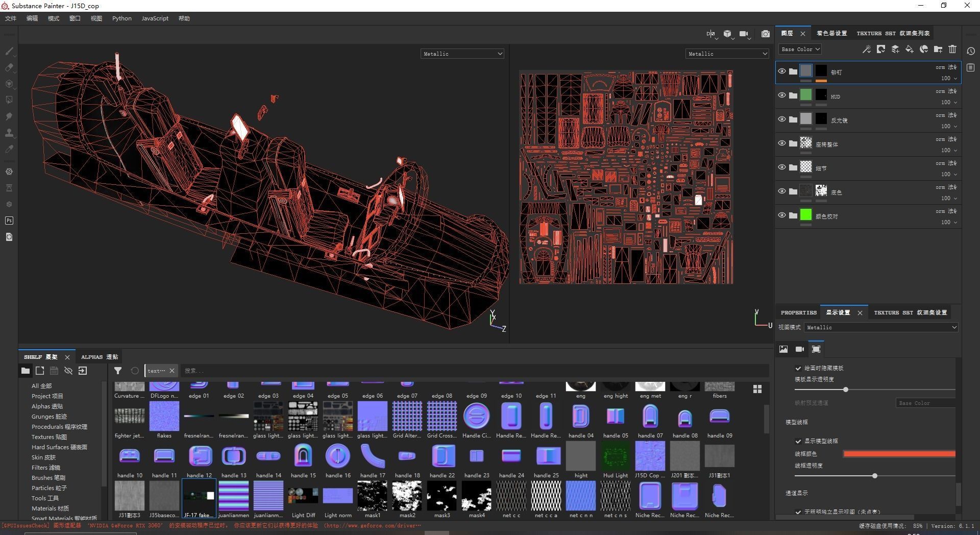The image size is (980, 535).
Task: Select the Eraser tool
Action: pyautogui.click(x=9, y=67)
